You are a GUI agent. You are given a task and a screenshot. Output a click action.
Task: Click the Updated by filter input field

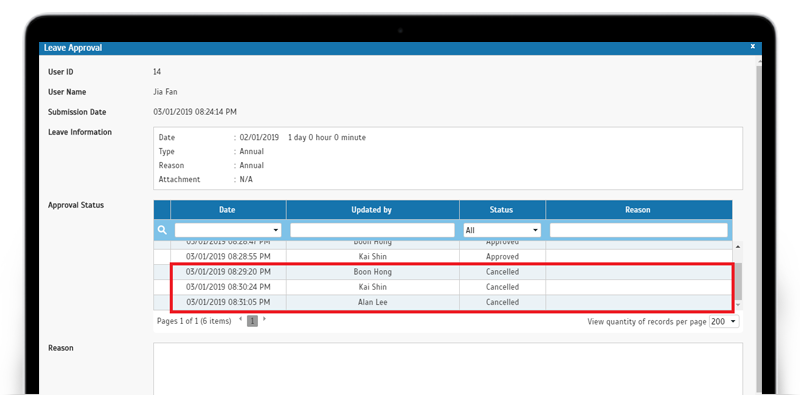[372, 230]
